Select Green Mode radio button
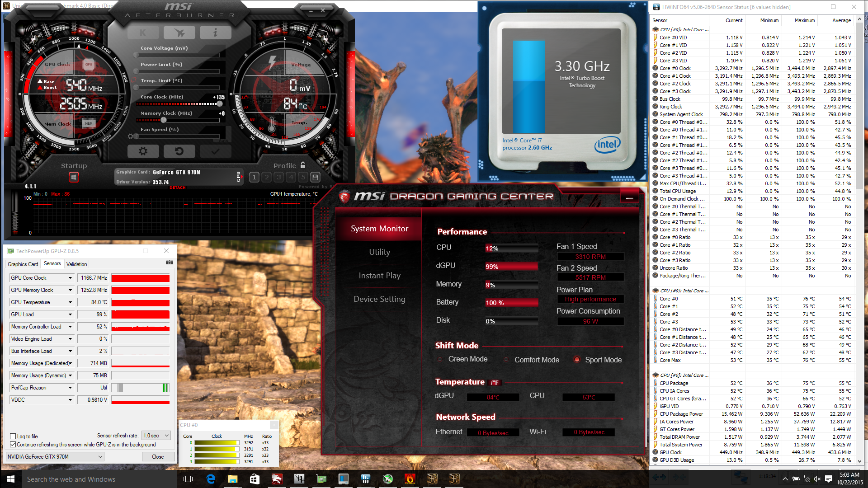The height and width of the screenshot is (488, 868). (x=439, y=360)
